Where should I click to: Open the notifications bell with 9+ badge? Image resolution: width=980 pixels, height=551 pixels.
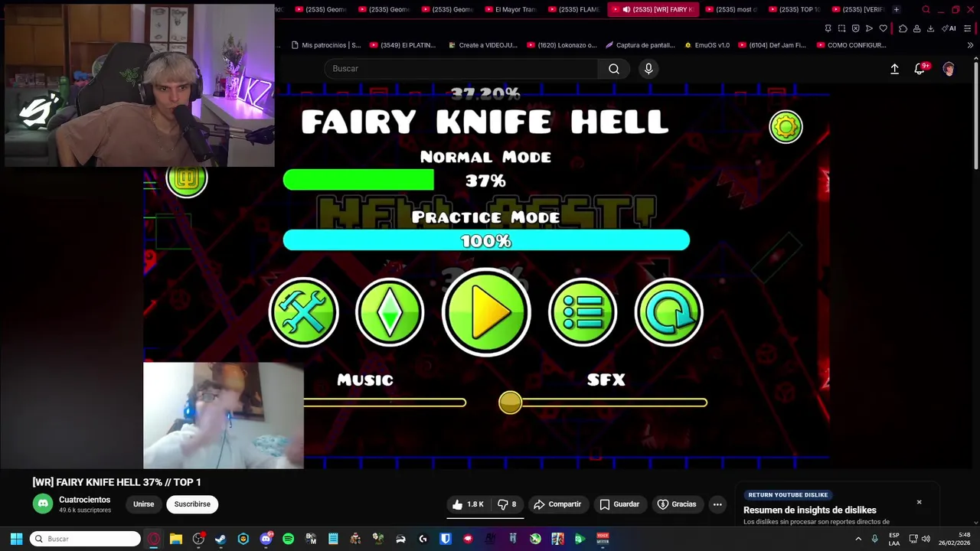click(920, 69)
